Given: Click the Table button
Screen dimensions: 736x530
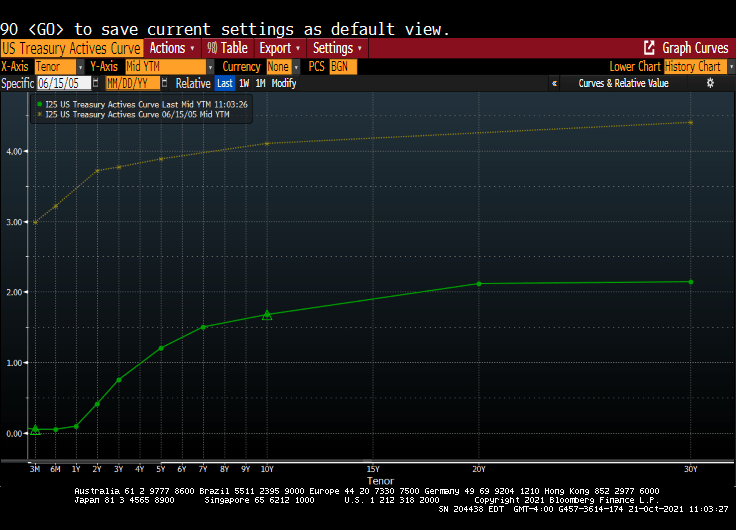Looking at the screenshot, I should [x=227, y=48].
